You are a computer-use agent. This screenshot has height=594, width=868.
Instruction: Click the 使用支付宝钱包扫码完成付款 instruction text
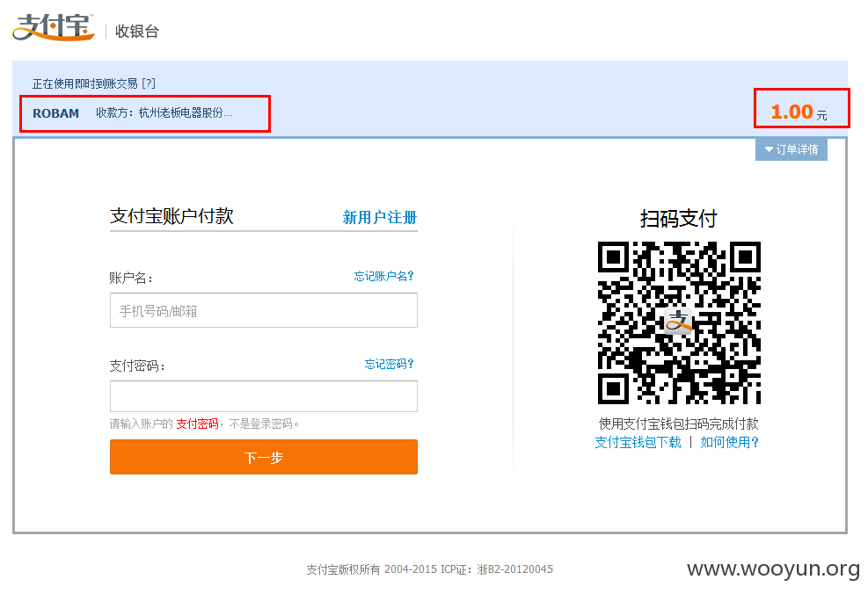679,424
